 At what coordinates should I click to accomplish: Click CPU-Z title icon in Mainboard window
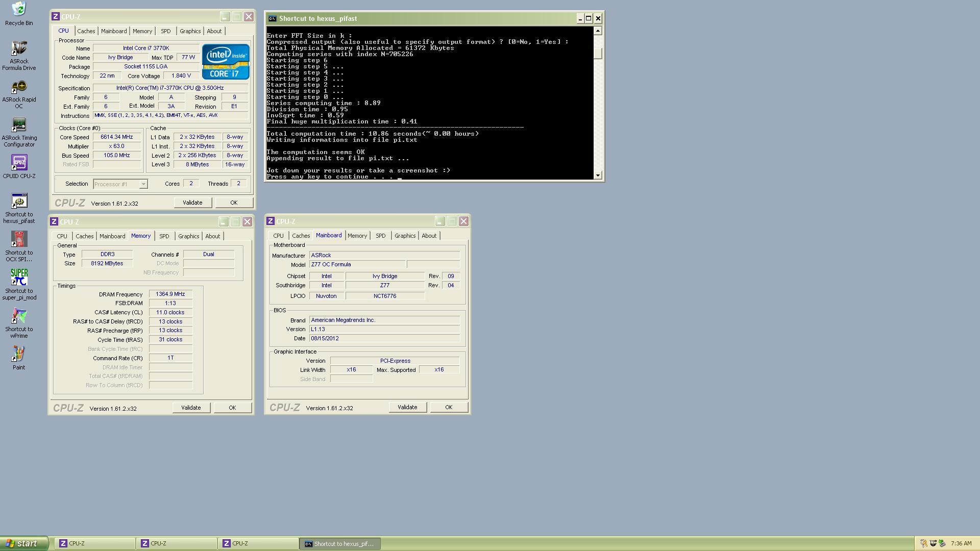click(x=271, y=221)
